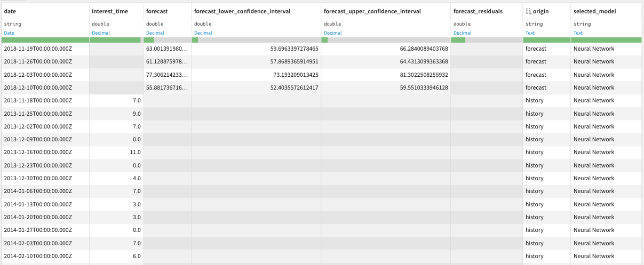Click the Text meaning under selected_model
The height and width of the screenshot is (265, 644).
[x=578, y=33]
